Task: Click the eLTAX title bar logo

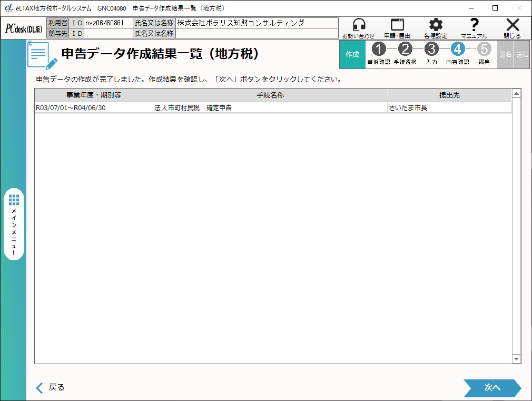Action: click(x=9, y=8)
